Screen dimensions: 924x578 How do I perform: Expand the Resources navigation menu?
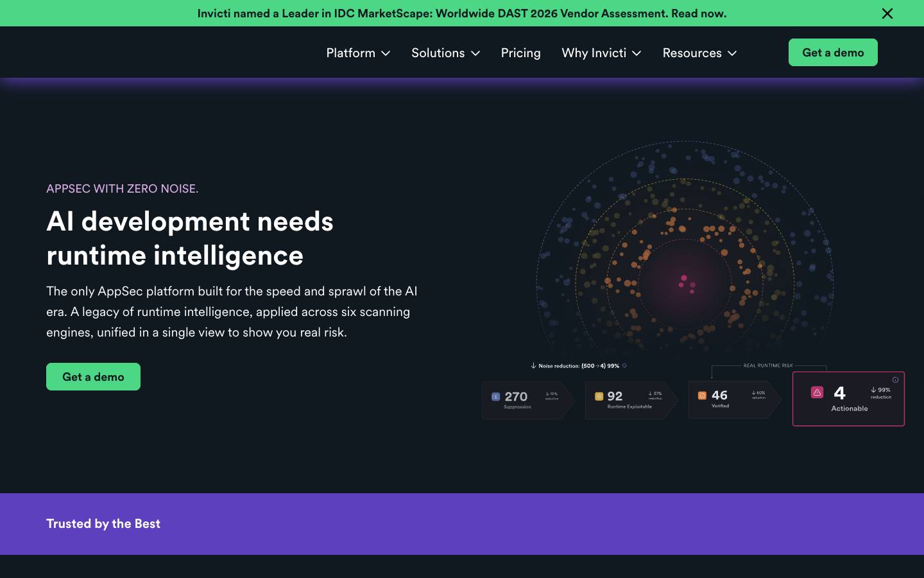click(x=699, y=53)
